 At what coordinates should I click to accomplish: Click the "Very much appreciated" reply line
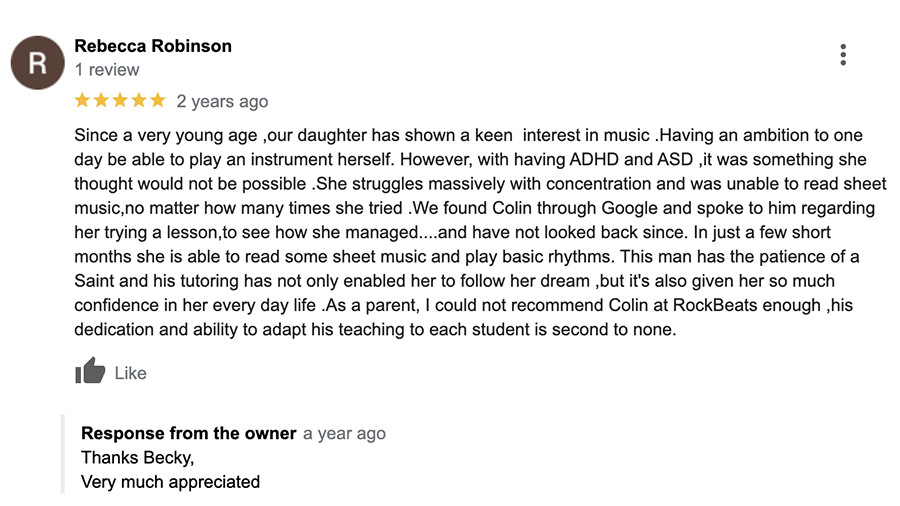[170, 482]
